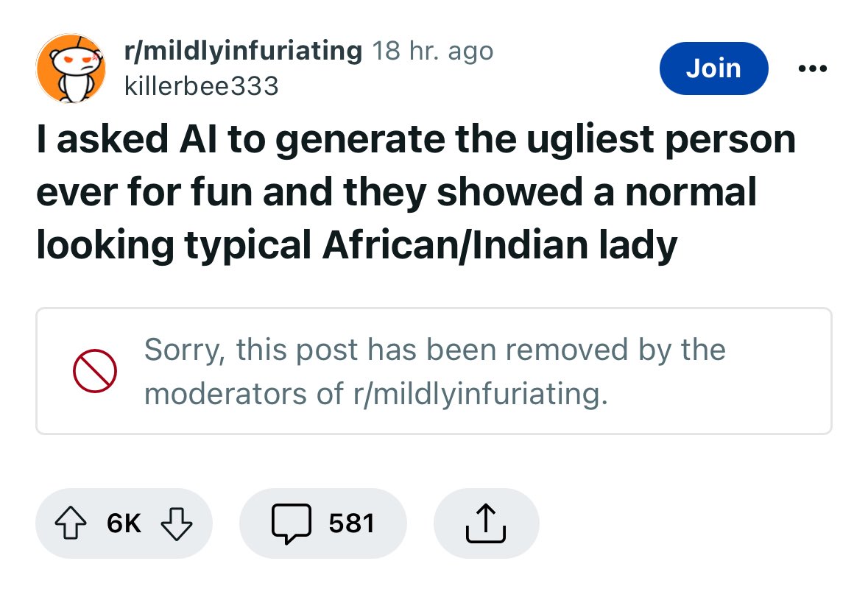Click the 6K vote count
The width and height of the screenshot is (868, 600).
(x=124, y=523)
